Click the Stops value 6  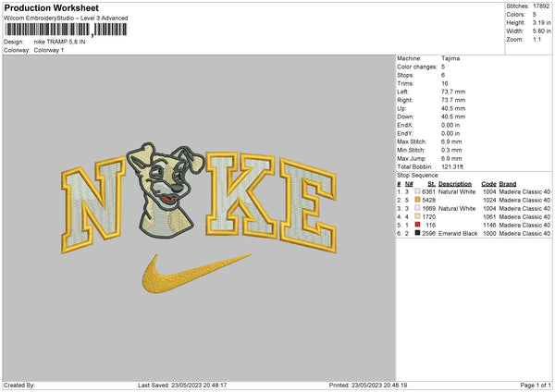pyautogui.click(x=443, y=75)
